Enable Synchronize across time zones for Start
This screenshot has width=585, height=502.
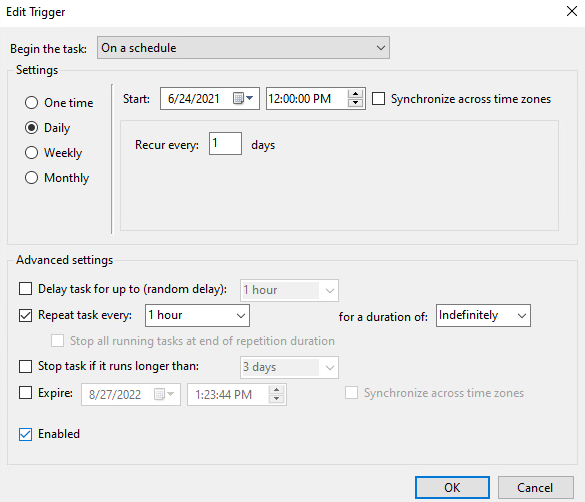point(378,98)
